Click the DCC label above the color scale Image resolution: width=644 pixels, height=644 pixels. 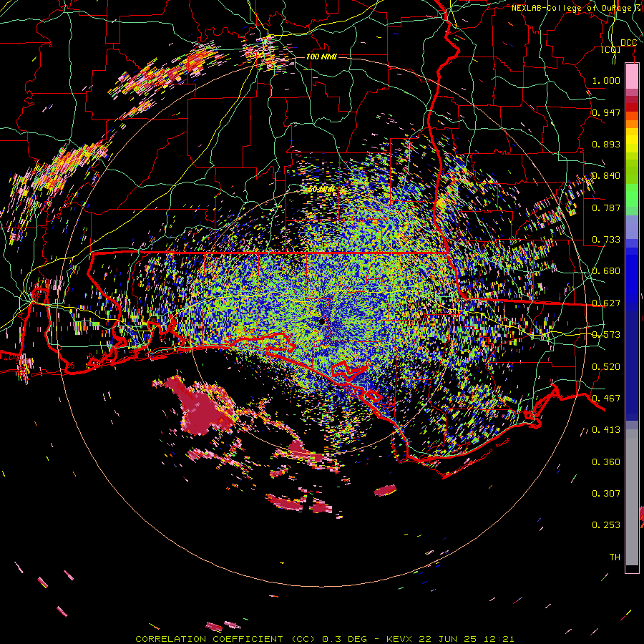click(x=628, y=43)
